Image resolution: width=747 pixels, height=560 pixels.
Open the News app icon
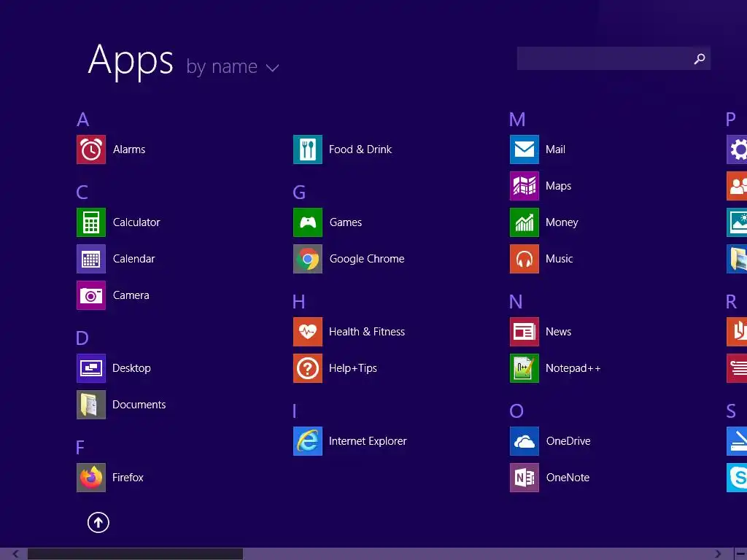point(525,332)
